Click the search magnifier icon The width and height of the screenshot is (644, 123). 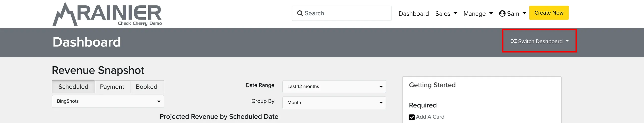click(300, 13)
